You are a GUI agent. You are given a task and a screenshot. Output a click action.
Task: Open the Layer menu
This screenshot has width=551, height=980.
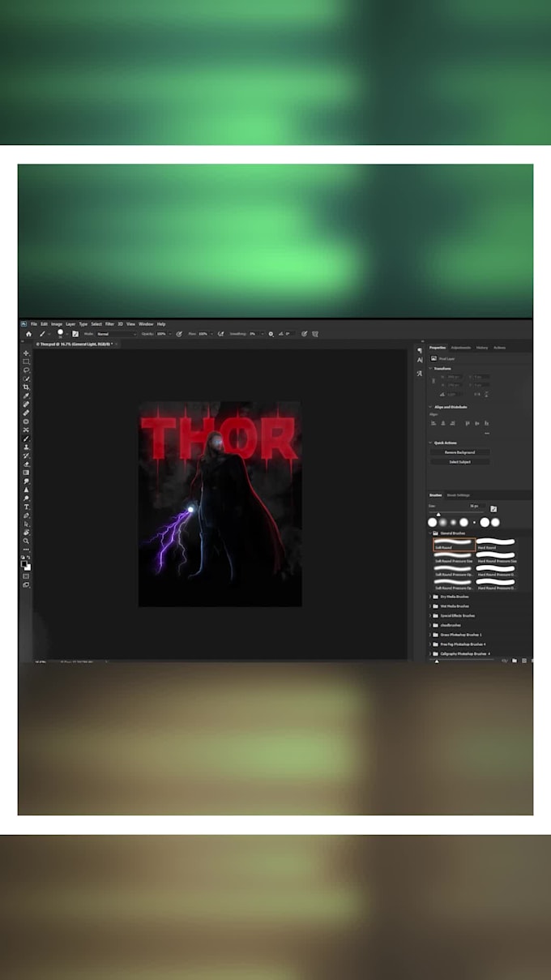70,323
